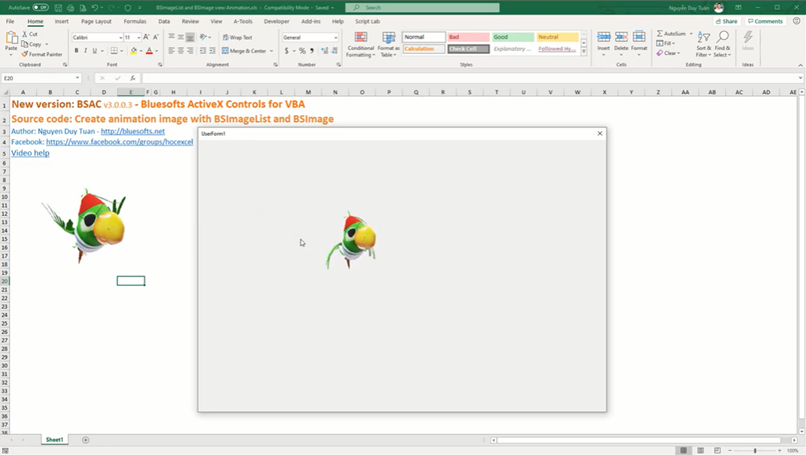Viewport: 806px width, 455px height.
Task: Click the Increase Indent icon
Action: point(212,51)
